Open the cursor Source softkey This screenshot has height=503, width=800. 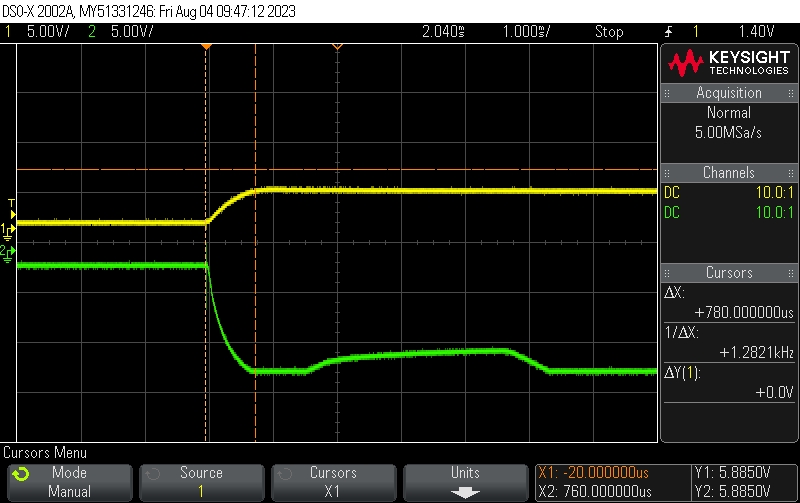pos(201,482)
